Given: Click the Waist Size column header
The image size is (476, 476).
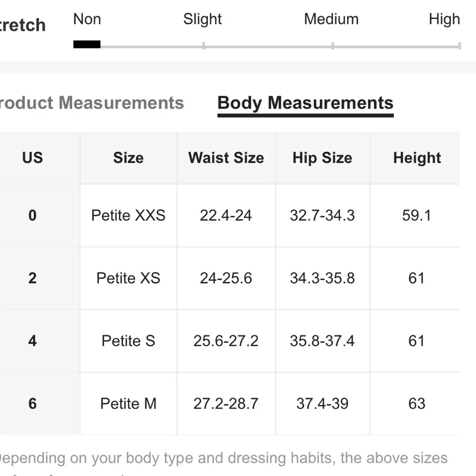Looking at the screenshot, I should [x=226, y=158].
